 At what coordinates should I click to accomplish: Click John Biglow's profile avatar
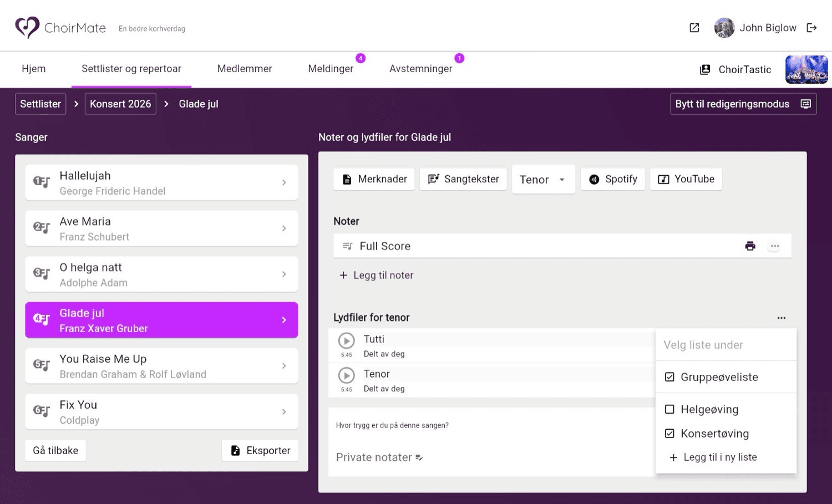[x=724, y=28]
